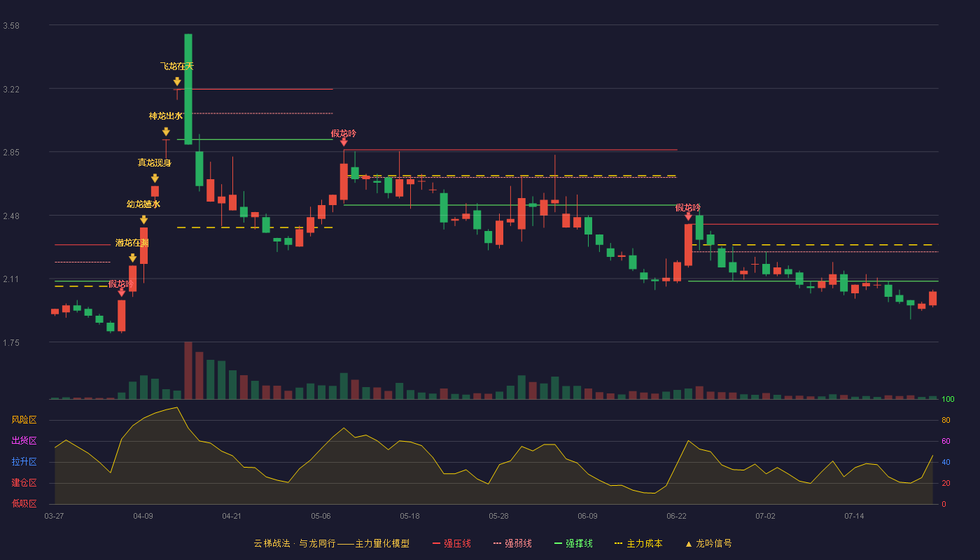Viewport: 980px width, 560px height.
Task: Toggle the 强撑线 legend entry
Action: pyautogui.click(x=573, y=543)
